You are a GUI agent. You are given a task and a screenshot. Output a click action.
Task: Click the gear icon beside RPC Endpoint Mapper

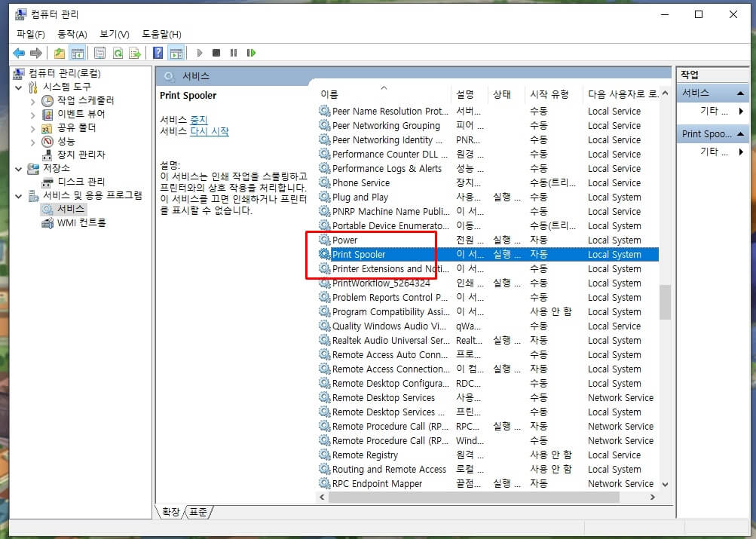pyautogui.click(x=324, y=483)
